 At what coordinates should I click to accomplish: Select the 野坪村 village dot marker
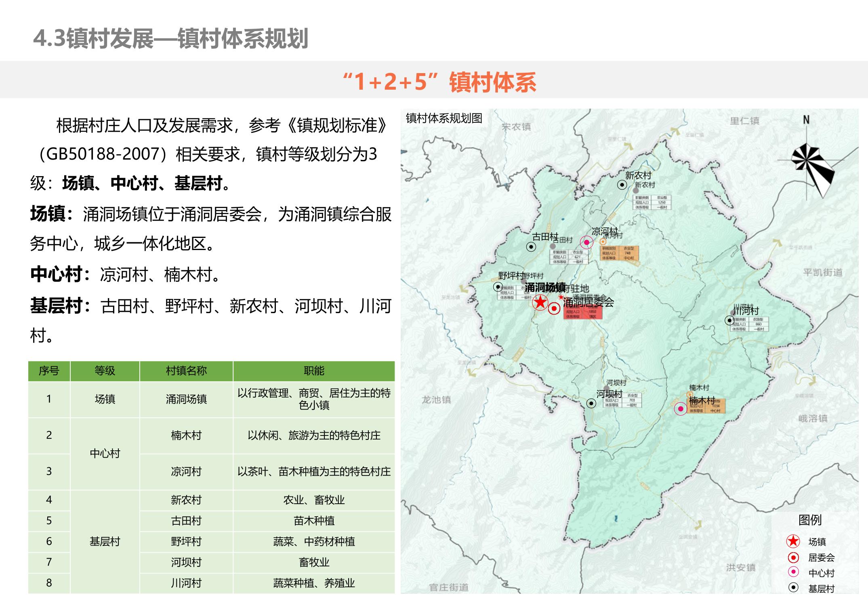(x=498, y=287)
